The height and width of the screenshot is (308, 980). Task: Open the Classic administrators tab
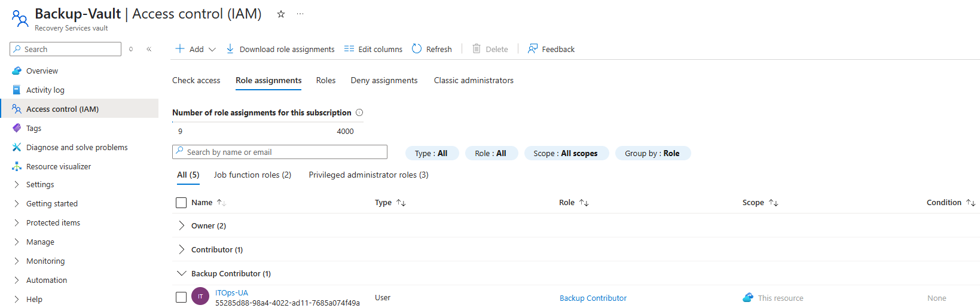coord(474,80)
